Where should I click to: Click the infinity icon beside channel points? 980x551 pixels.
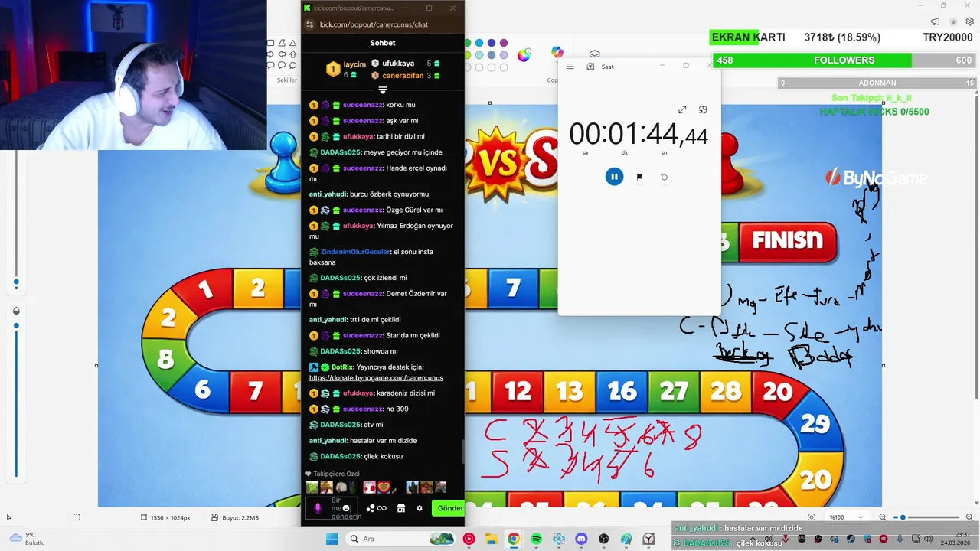(381, 508)
